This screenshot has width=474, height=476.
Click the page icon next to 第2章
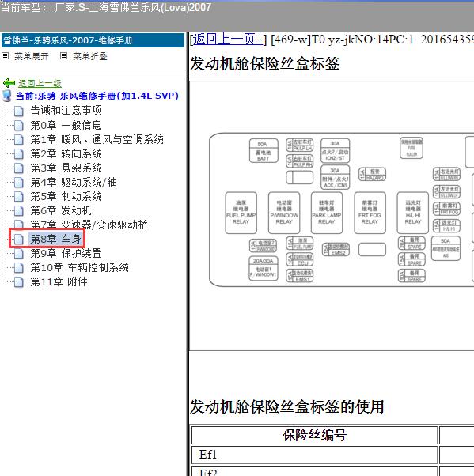point(19,154)
